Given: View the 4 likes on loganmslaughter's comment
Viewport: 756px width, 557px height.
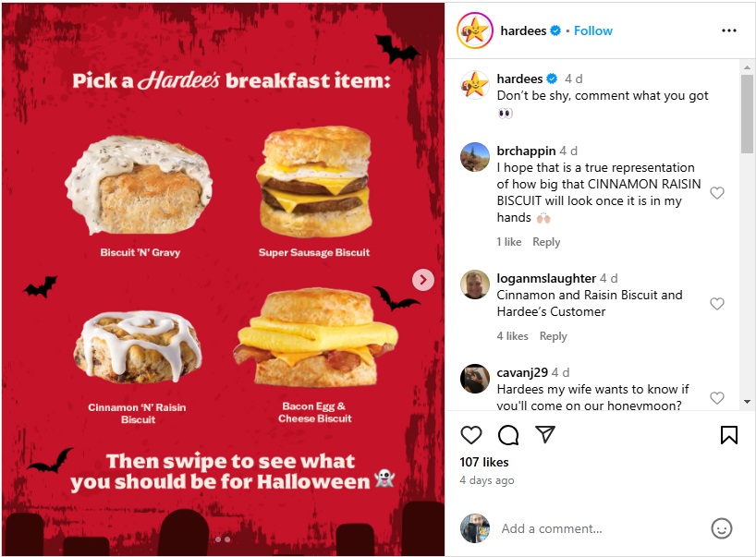Looking at the screenshot, I should tap(511, 335).
